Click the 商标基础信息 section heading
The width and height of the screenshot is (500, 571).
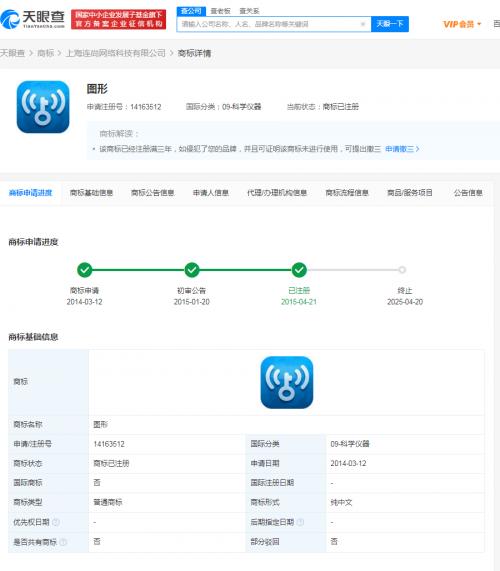point(33,337)
